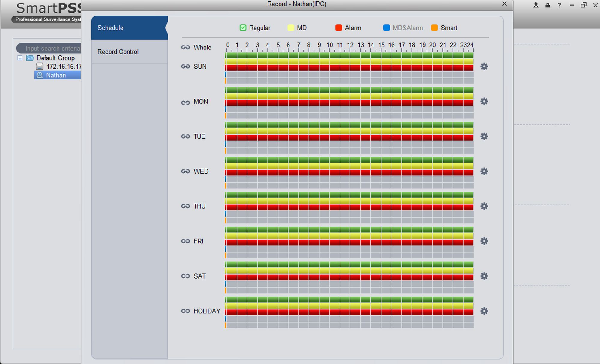This screenshot has width=600, height=364.
Task: Select the 172.16.16.17 device entry
Action: pos(63,67)
